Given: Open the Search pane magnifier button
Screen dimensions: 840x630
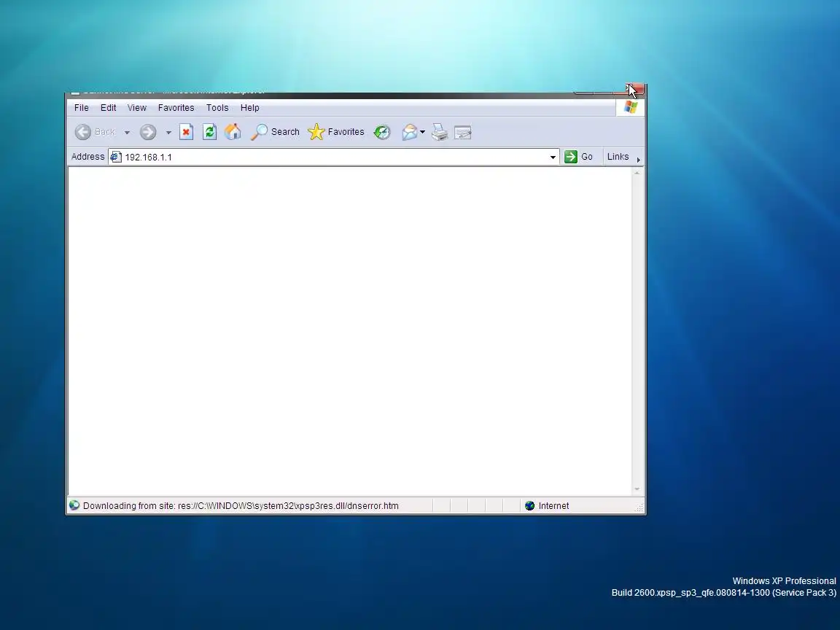Looking at the screenshot, I should pyautogui.click(x=276, y=132).
